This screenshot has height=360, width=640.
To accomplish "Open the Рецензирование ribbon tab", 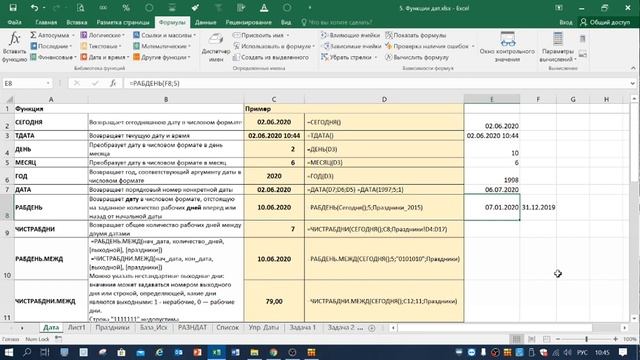I will [249, 22].
